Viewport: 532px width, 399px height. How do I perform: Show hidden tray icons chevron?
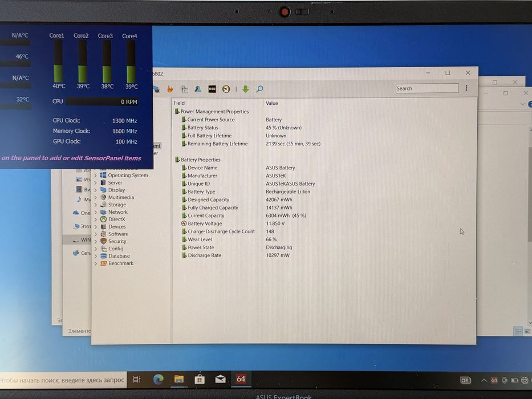pos(484,380)
